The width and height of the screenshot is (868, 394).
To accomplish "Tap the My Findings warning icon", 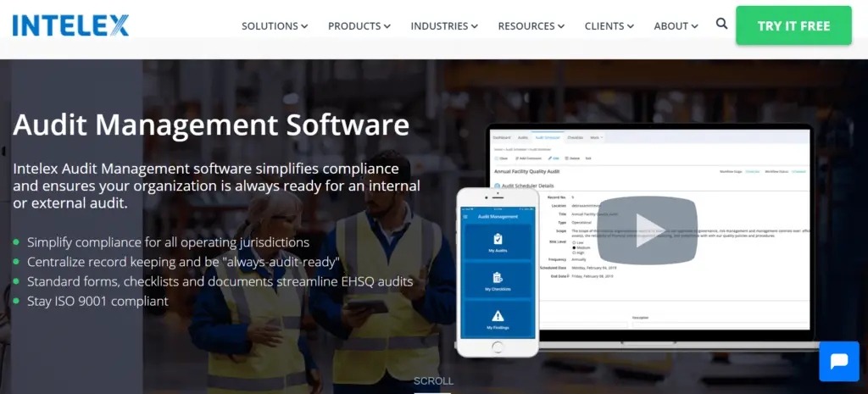I will coord(498,317).
